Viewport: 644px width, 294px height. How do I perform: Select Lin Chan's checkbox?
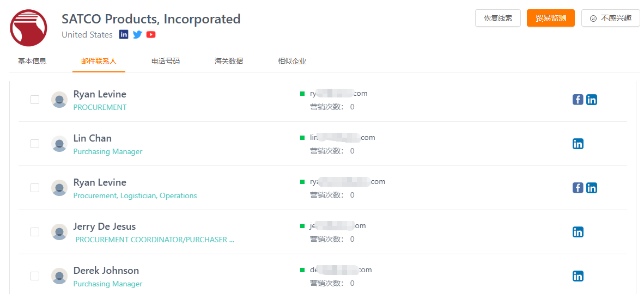tap(35, 144)
